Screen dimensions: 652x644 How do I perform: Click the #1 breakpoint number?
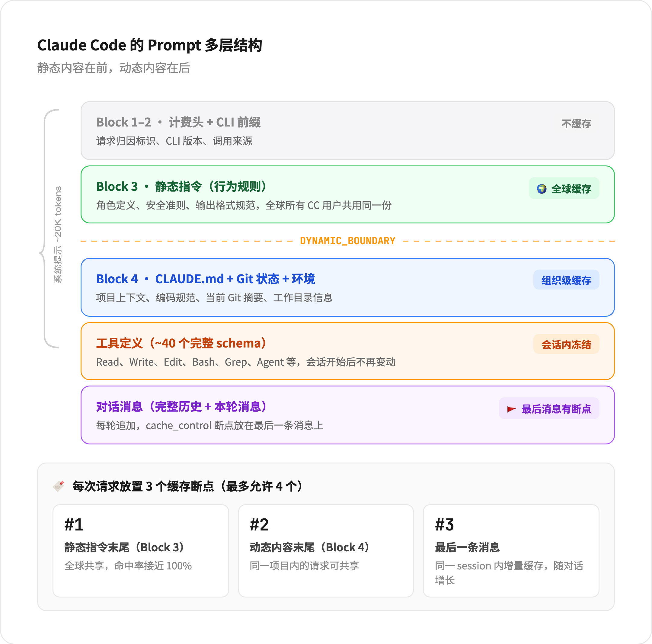click(74, 525)
